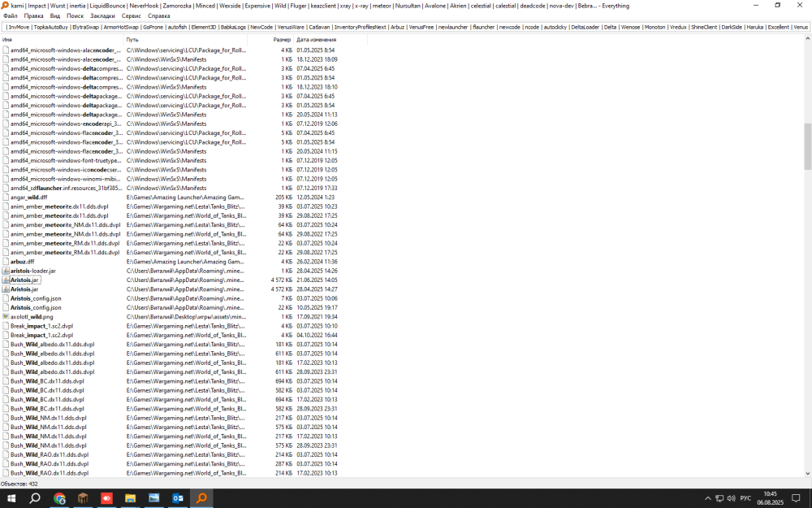Click the date 21.06.2025 14:05
The width and height of the screenshot is (812, 508).
point(317,280)
